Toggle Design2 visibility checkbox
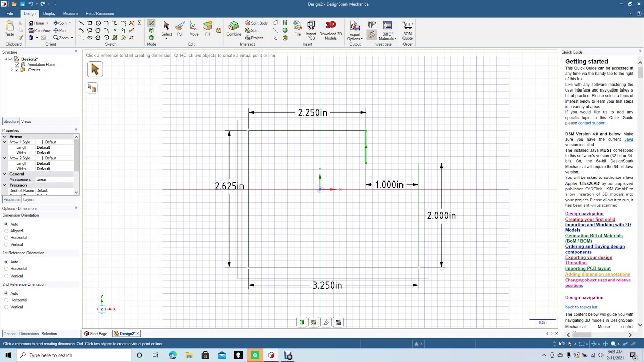Image resolution: width=644 pixels, height=362 pixels. tap(11, 59)
